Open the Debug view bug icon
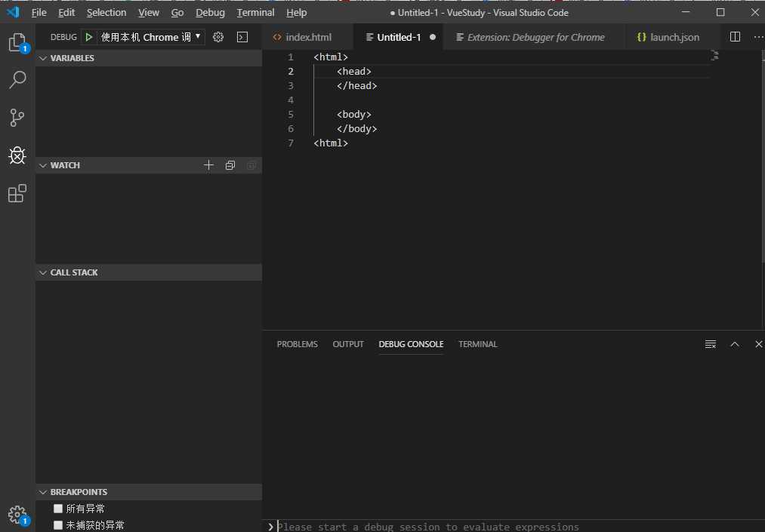765x532 pixels. tap(17, 155)
